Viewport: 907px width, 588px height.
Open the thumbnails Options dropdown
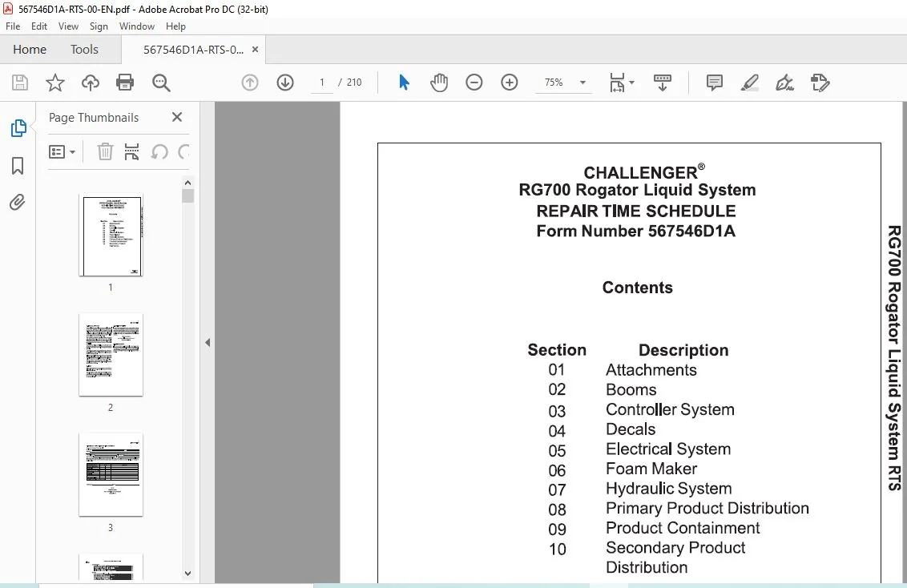62,152
